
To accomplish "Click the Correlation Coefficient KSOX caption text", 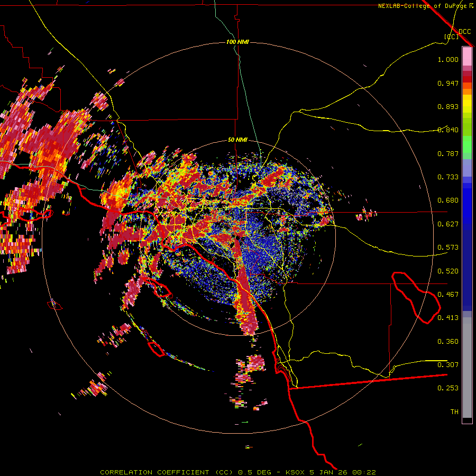I will (x=238, y=472).
